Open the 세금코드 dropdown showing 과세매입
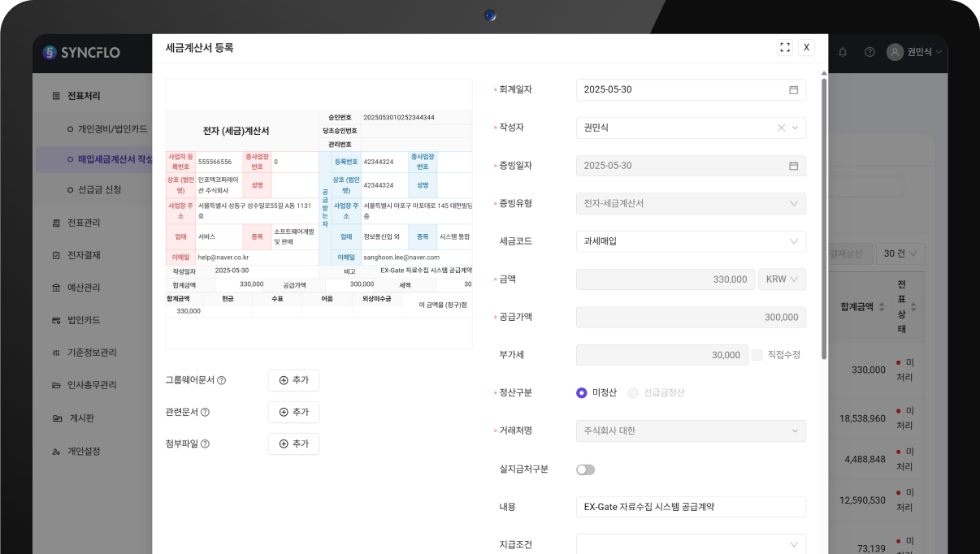The image size is (980, 554). (x=691, y=241)
